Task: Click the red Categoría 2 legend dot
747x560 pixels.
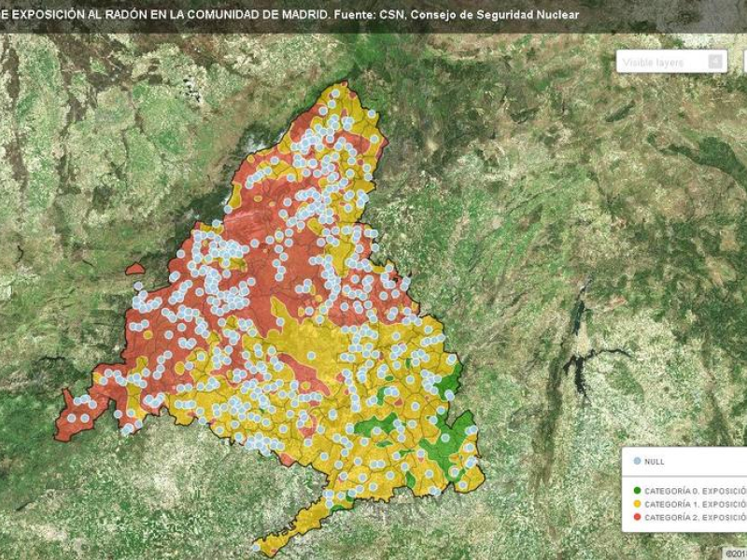Action: [x=637, y=516]
